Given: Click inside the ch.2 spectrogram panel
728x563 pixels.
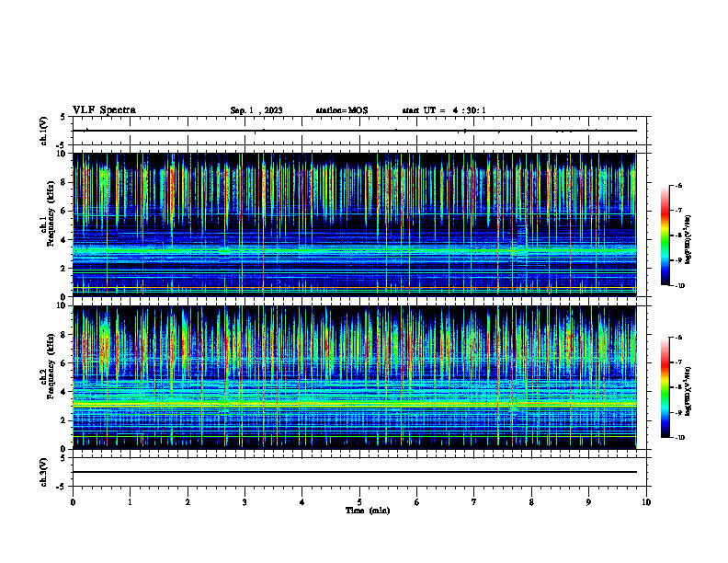Looking at the screenshot, I should click(x=354, y=377).
